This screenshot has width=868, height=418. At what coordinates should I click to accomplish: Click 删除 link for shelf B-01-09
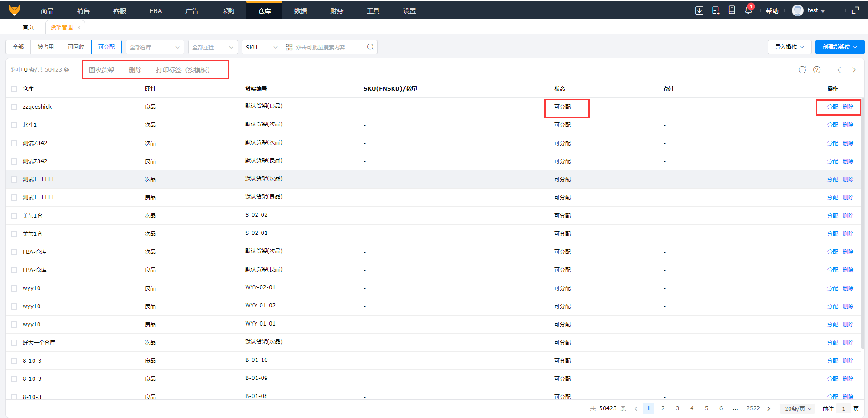click(848, 379)
